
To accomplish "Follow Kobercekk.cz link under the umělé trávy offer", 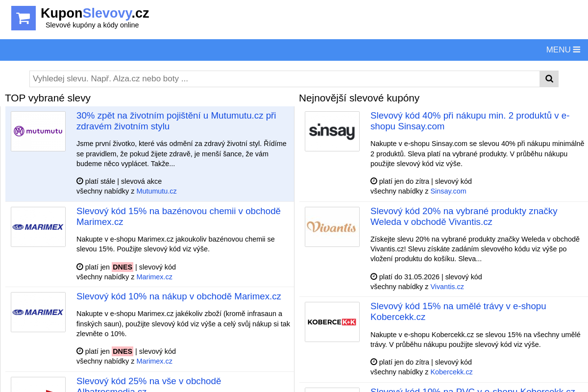I will (451, 372).
